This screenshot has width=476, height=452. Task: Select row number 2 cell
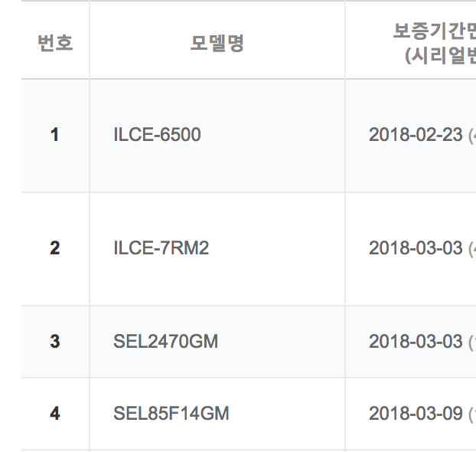pos(54,248)
